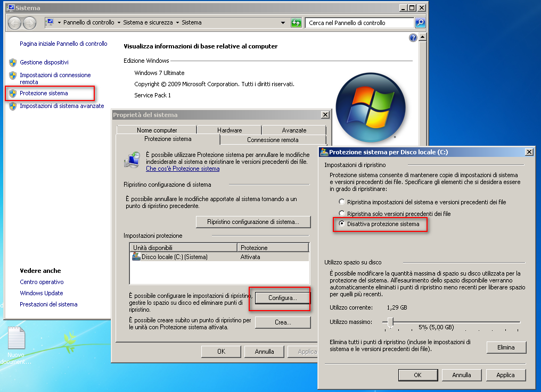
Task: Open Prestazioni del sistema link
Action: (x=48, y=304)
